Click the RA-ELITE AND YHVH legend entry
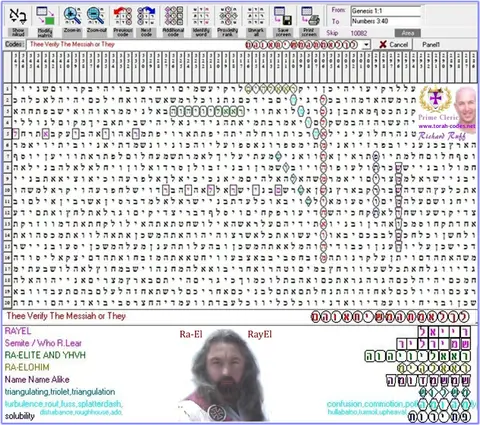Screen dimensions: 480x425 [45, 355]
